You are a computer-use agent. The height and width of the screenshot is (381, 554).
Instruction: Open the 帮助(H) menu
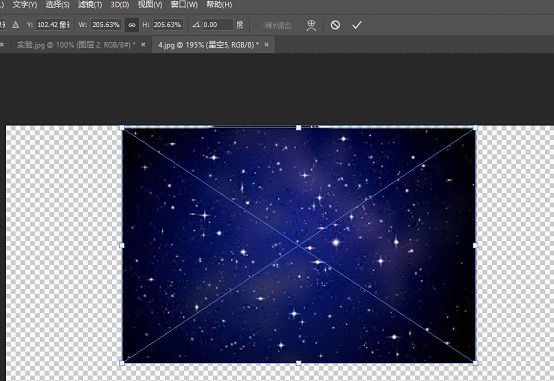point(219,5)
